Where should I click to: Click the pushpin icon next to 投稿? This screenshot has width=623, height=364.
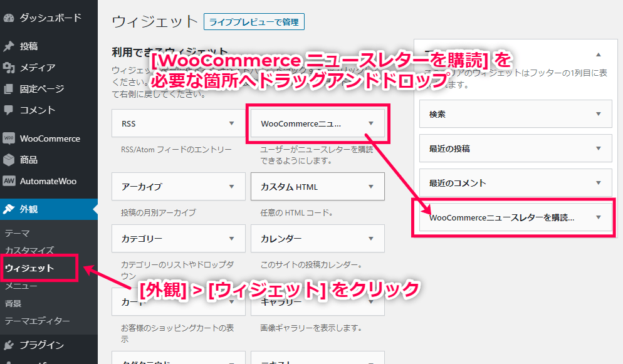coord(8,46)
